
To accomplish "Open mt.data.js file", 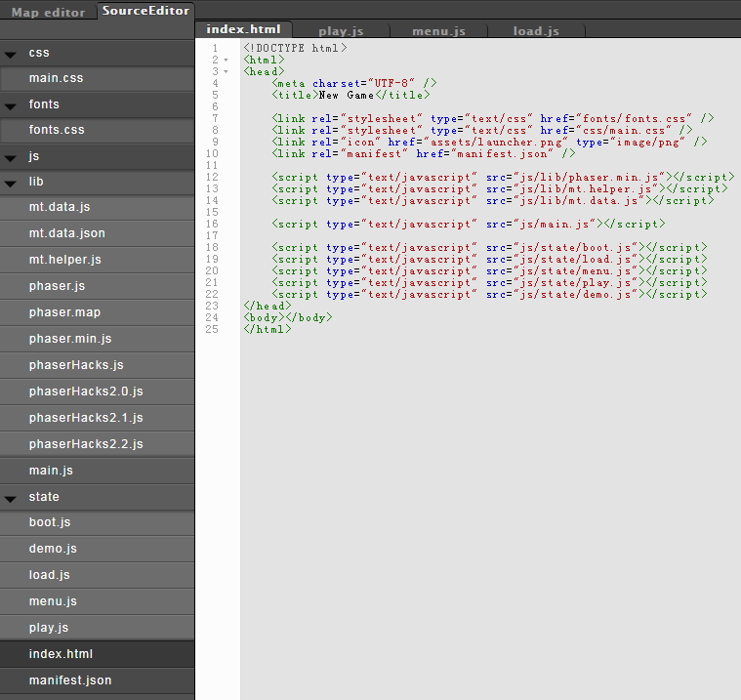I will [97, 207].
